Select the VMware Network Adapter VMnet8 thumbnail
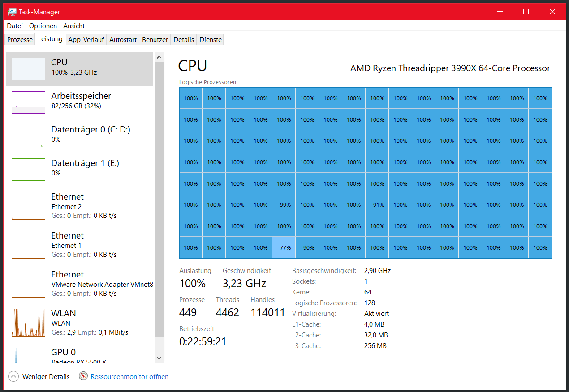The height and width of the screenshot is (392, 569). point(28,284)
